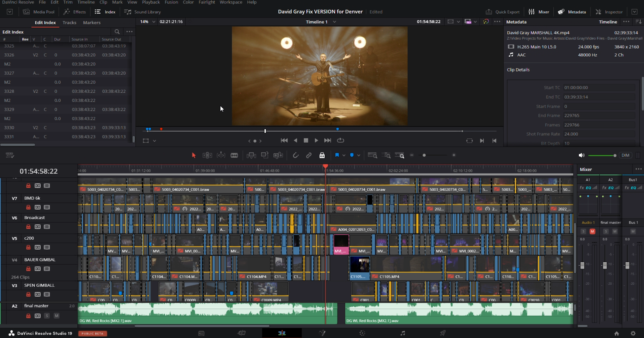Open the Inspector panel button
Screen dimensions: 644x338
[x=609, y=12]
